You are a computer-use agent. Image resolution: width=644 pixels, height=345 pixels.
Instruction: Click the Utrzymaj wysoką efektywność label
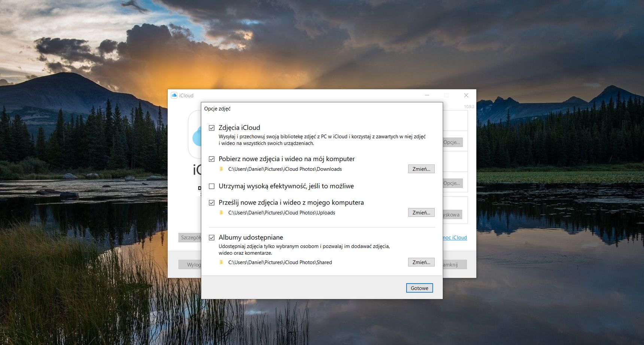tap(286, 186)
